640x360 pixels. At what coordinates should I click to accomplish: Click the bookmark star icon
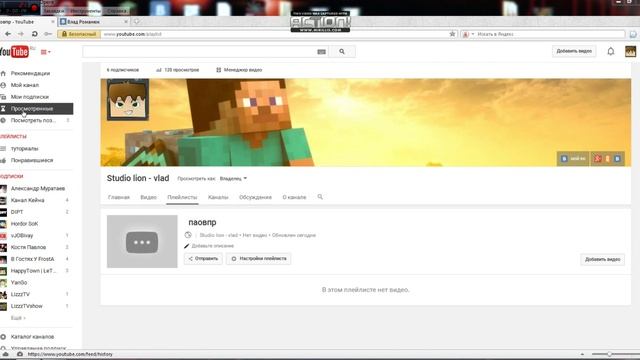point(452,34)
